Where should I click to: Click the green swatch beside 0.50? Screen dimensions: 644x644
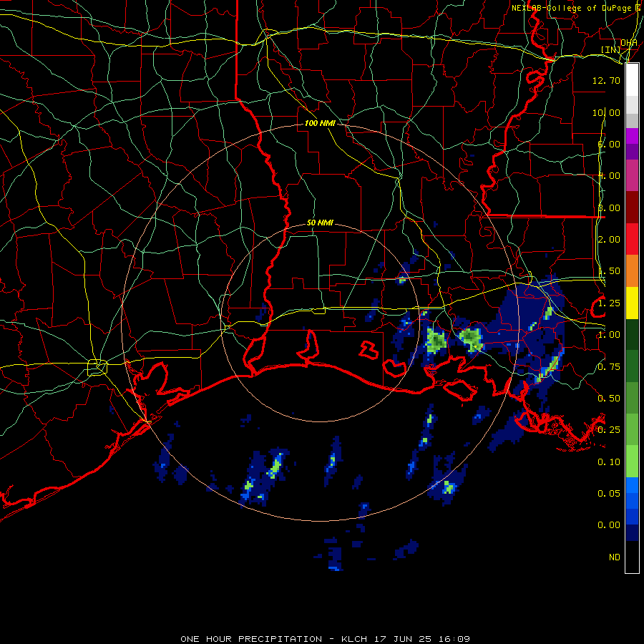[x=632, y=398]
